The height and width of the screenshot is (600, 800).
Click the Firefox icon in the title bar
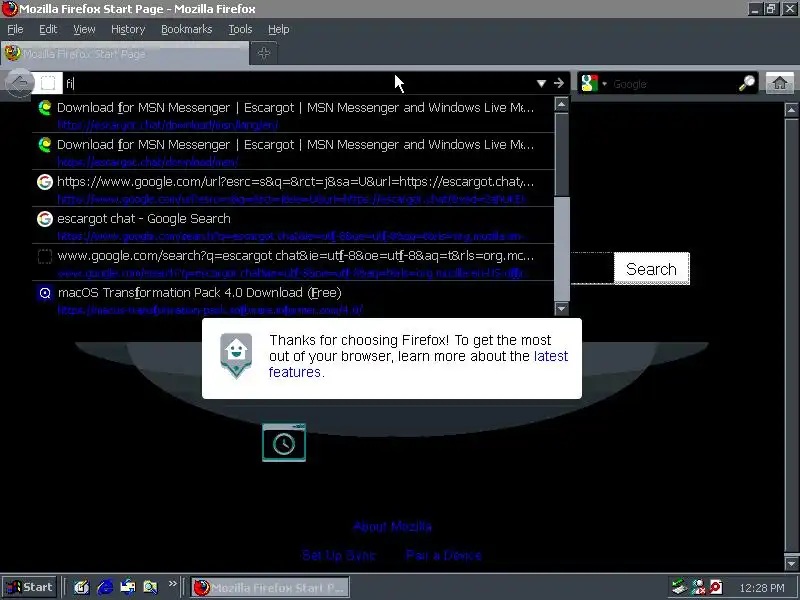[x=9, y=9]
